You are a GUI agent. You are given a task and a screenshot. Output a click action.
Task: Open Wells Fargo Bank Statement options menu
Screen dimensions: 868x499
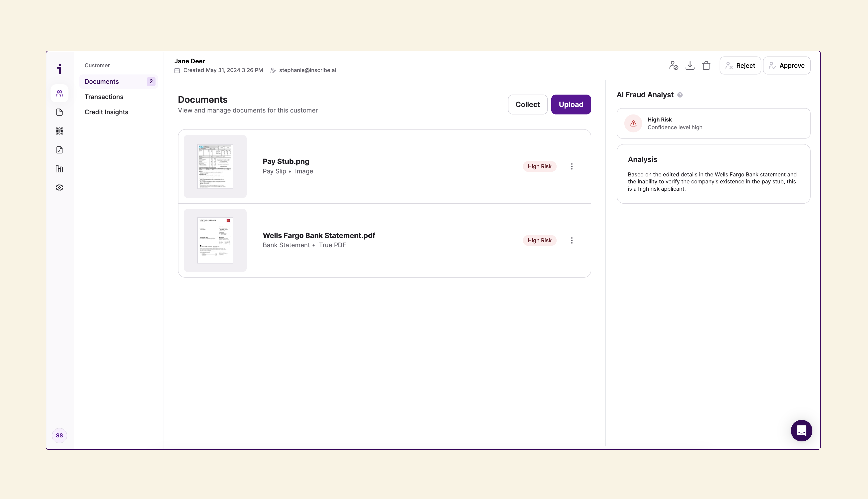[x=572, y=240]
